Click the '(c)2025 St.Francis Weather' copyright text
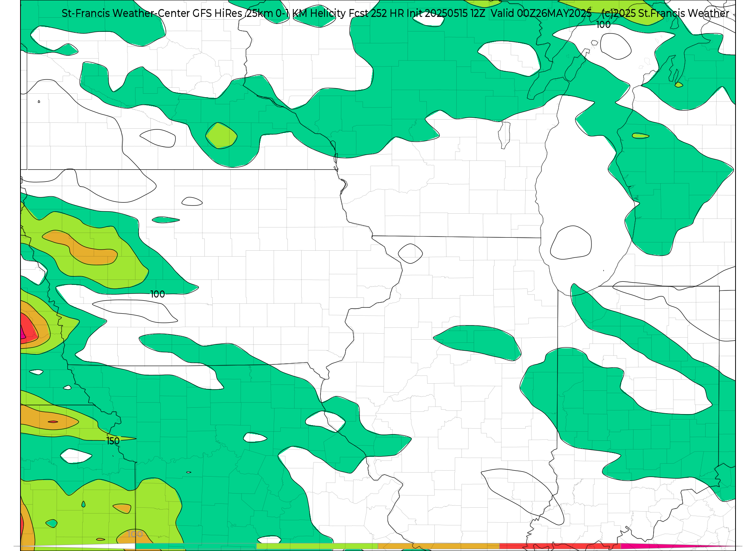 [665, 13]
